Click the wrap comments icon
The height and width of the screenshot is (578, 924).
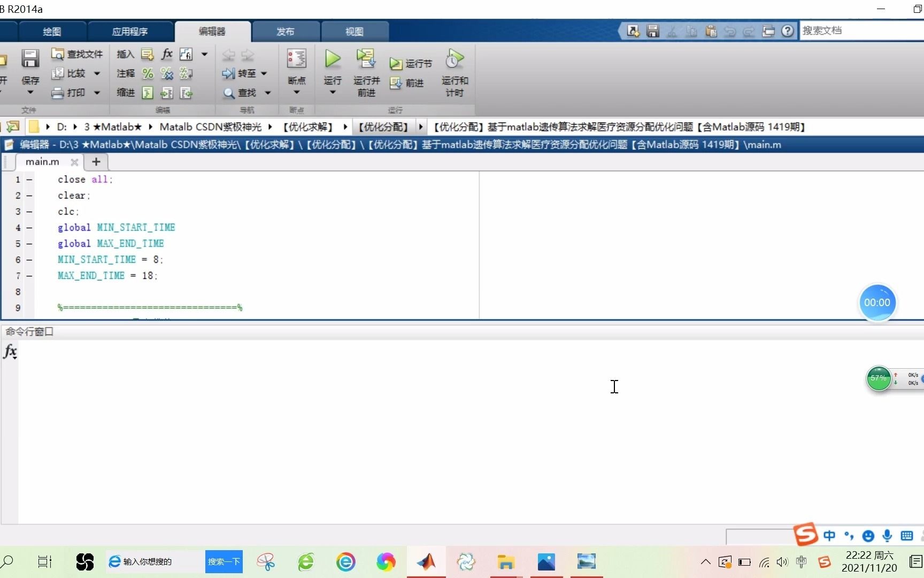click(x=186, y=73)
